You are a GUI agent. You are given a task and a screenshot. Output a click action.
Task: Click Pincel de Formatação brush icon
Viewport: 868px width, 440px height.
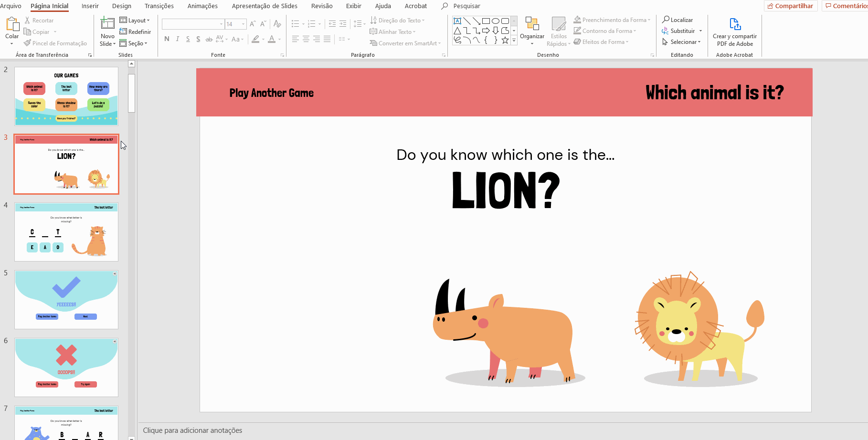coord(27,43)
